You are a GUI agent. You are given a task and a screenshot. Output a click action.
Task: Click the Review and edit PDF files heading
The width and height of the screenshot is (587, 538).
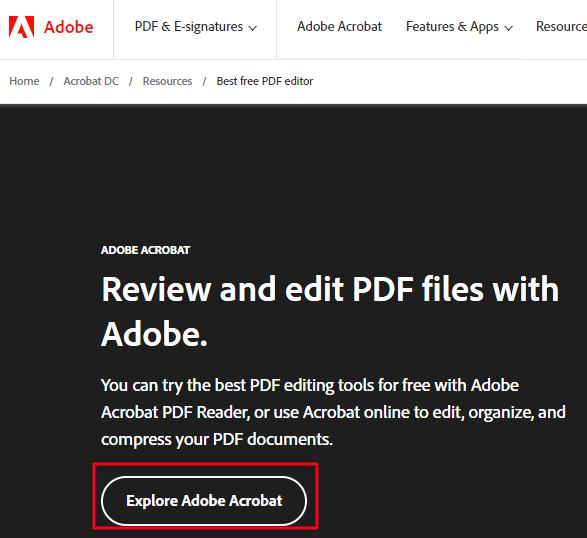tap(330, 311)
